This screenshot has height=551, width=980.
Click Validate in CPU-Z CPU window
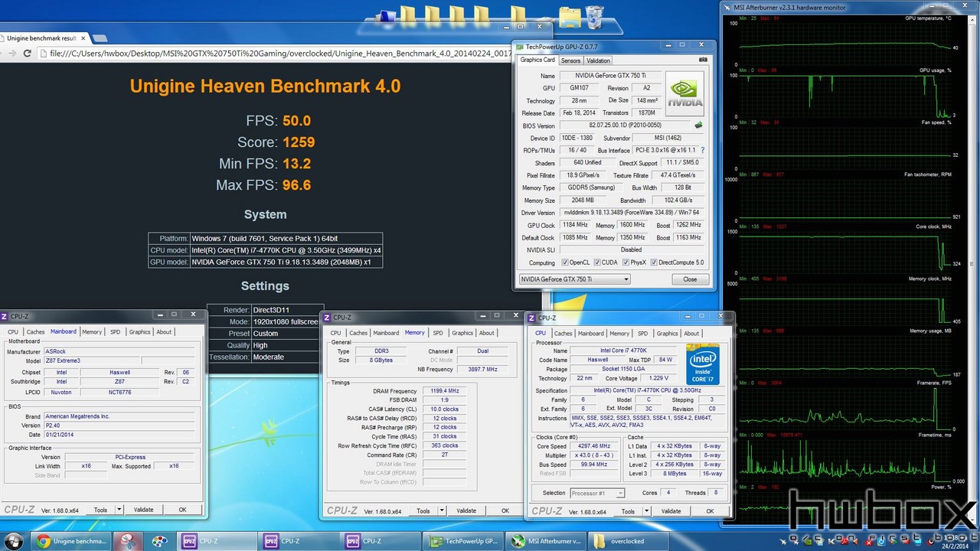pyautogui.click(x=671, y=510)
